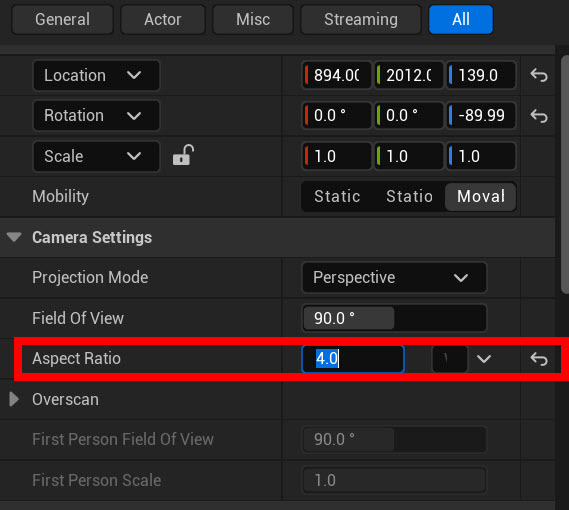Click the Location Z value field
569x510 pixels.
[481, 76]
